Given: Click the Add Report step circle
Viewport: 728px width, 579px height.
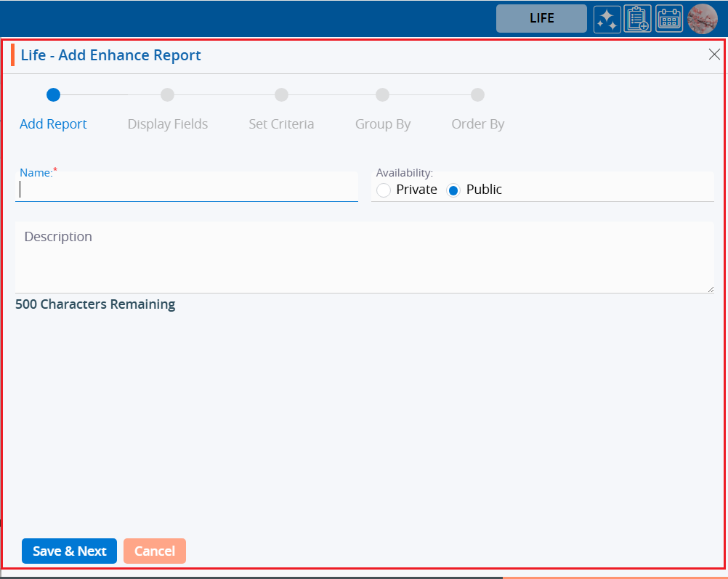Looking at the screenshot, I should (x=53, y=94).
